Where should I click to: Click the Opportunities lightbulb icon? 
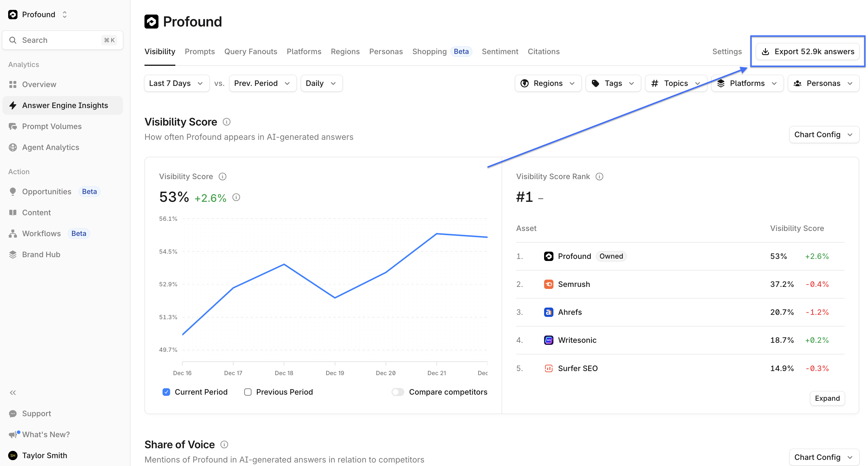(x=13, y=191)
